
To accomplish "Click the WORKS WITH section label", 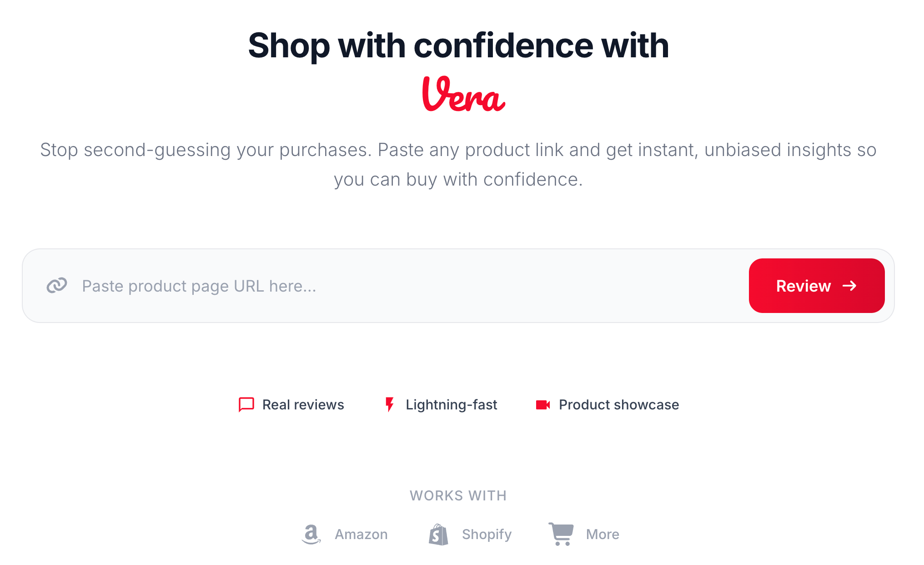I will pos(458,495).
